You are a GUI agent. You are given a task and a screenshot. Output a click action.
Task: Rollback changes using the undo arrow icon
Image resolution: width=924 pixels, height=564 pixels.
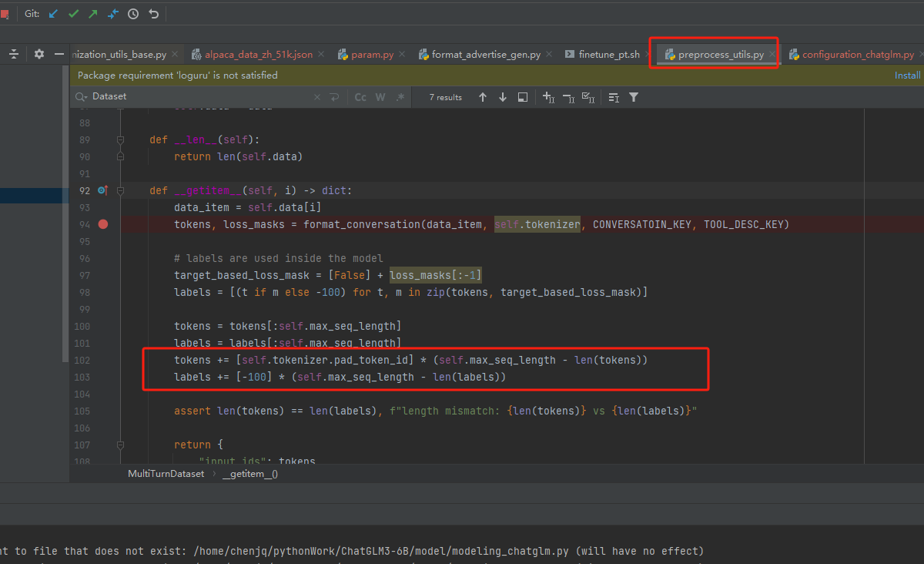click(x=153, y=13)
